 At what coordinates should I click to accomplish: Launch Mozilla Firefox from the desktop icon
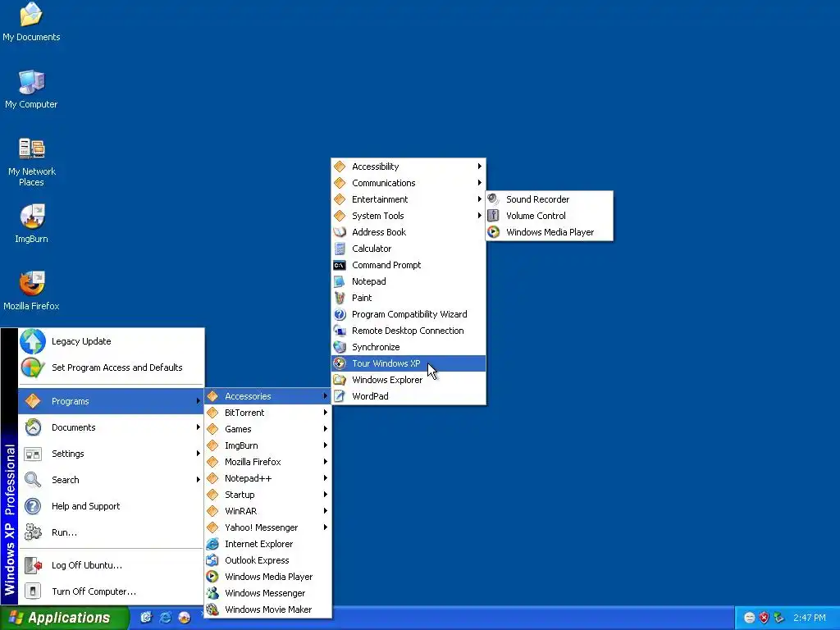[31, 291]
